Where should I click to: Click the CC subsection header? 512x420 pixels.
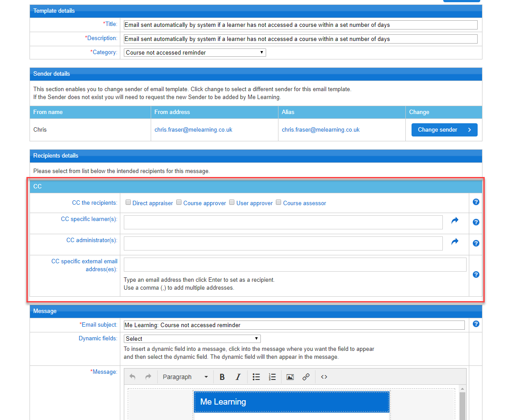pos(256,186)
